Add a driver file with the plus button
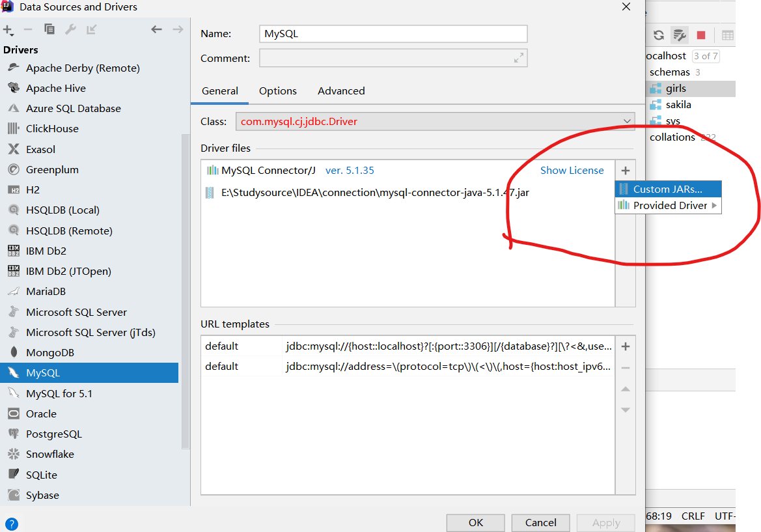This screenshot has width=761, height=532. (x=625, y=170)
